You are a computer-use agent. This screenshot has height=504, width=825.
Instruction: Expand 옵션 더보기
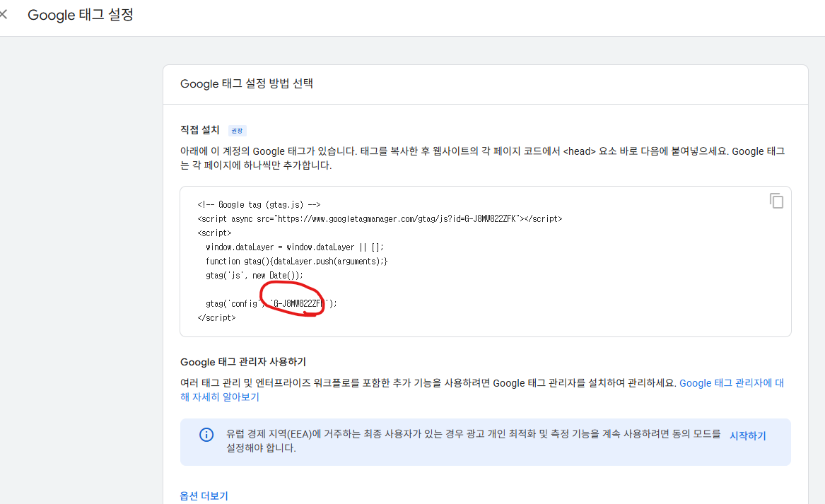coord(204,496)
